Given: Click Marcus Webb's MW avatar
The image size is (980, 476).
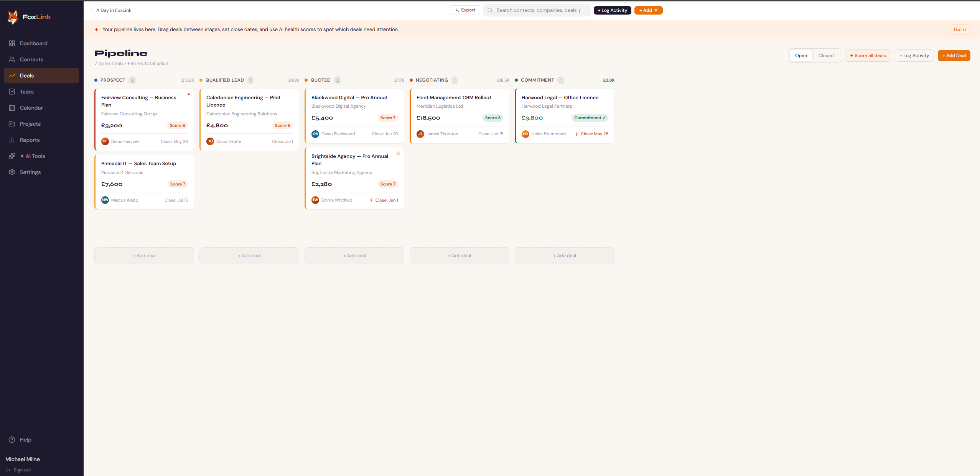Looking at the screenshot, I should 105,200.
